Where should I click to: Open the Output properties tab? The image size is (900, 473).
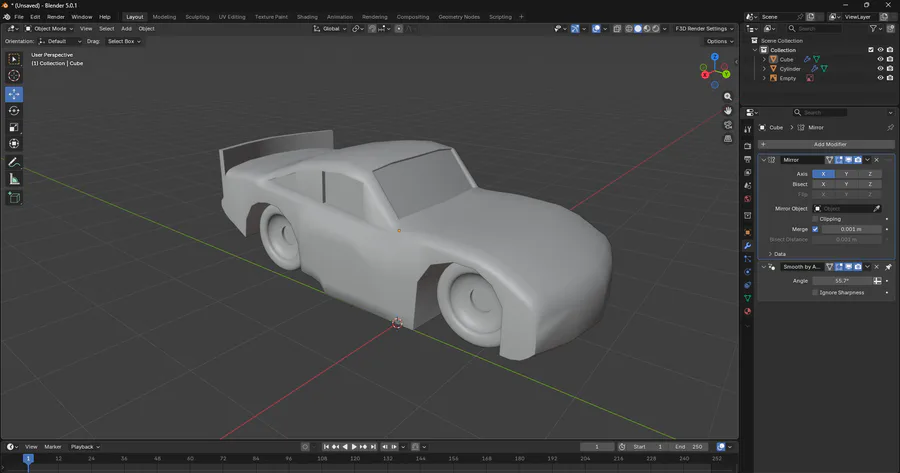click(747, 159)
